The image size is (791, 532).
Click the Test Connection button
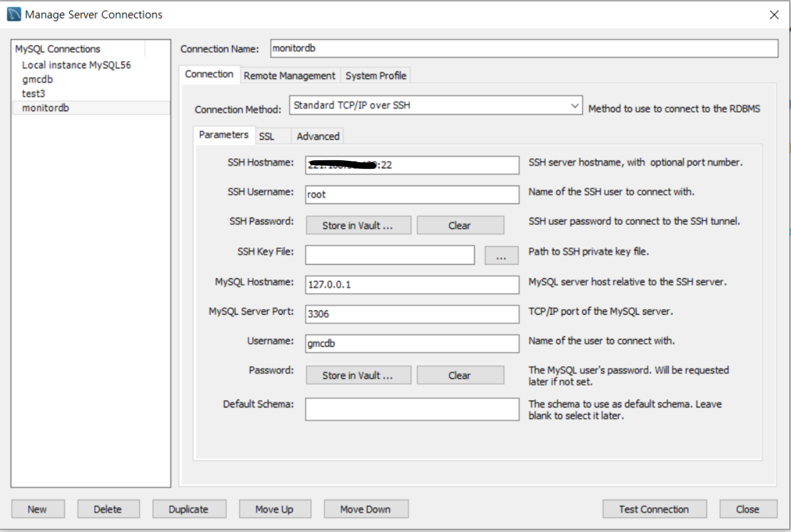(655, 509)
